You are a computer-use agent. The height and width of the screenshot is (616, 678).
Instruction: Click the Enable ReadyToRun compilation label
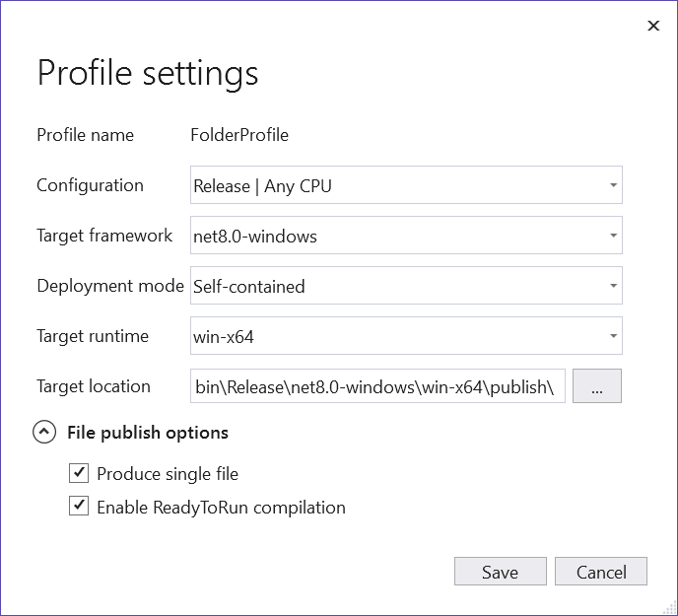(221, 508)
